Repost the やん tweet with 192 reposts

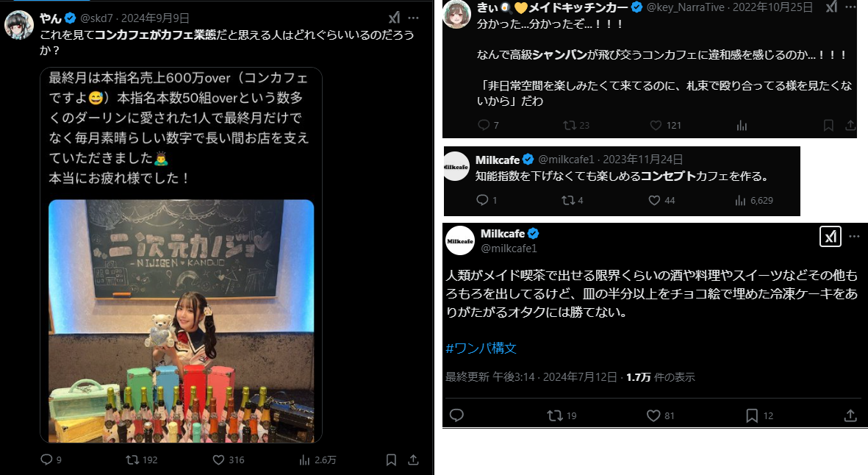pyautogui.click(x=141, y=460)
